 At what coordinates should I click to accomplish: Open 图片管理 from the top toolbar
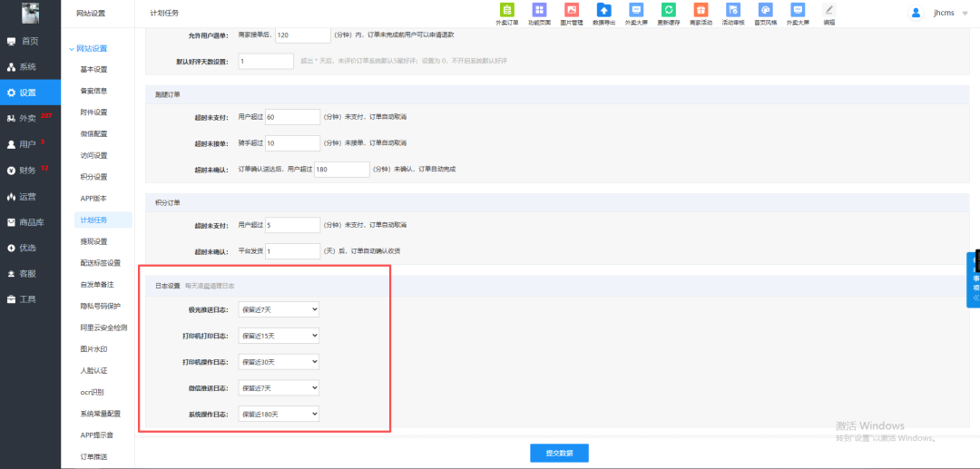[x=572, y=13]
